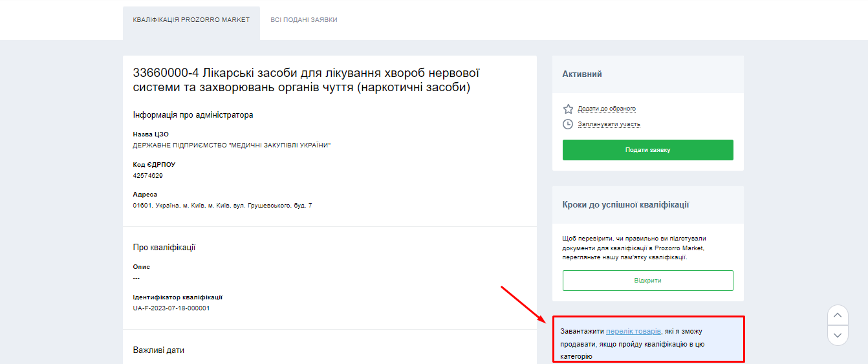Click the Кроки до успішної кваліфікації heading
This screenshot has height=364, width=868.
tap(625, 205)
